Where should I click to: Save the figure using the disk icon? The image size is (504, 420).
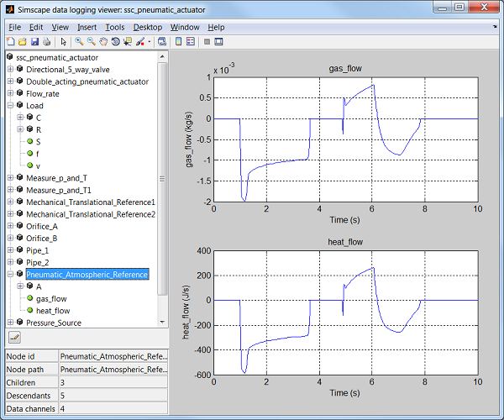pyautogui.click(x=34, y=41)
